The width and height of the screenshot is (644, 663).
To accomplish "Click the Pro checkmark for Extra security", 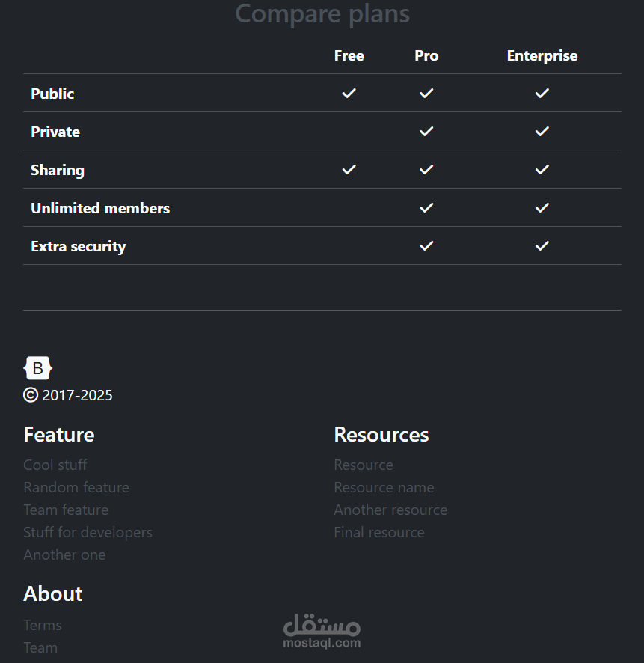I will click(426, 245).
